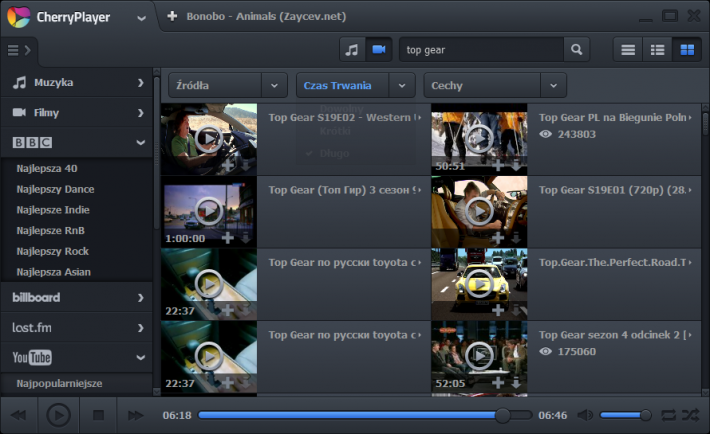Open title Top Gear S19E02 - Western
The width and height of the screenshot is (710, 434).
pos(340,117)
